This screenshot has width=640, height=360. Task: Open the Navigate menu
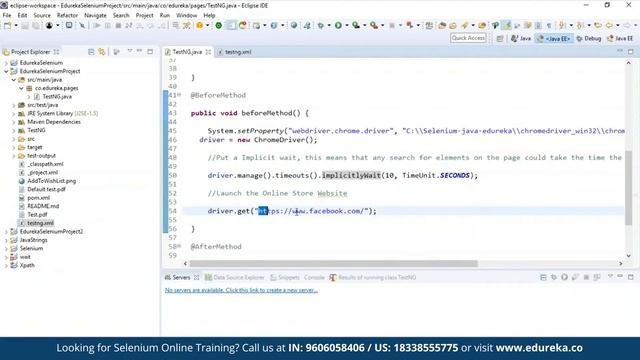[x=95, y=15]
